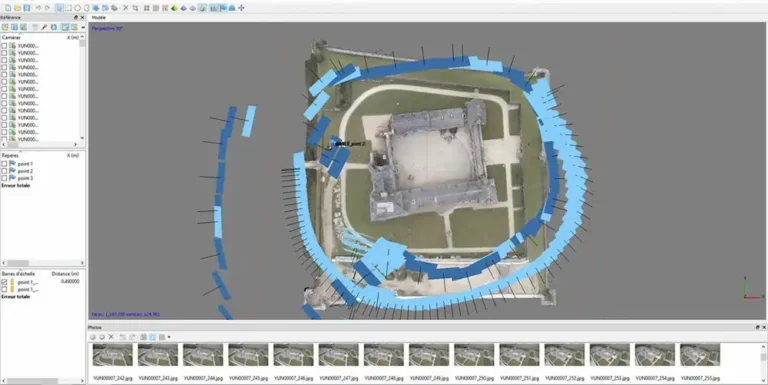Image resolution: width=768 pixels, height=385 pixels.
Task: Choose the rectangle selection tool
Action: point(68,8)
